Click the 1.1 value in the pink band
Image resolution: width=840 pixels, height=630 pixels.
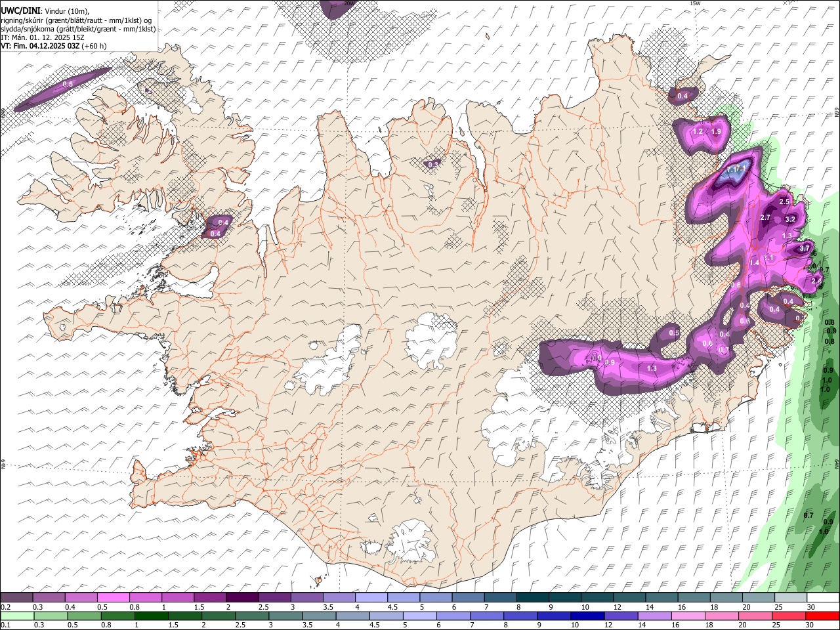770,259
